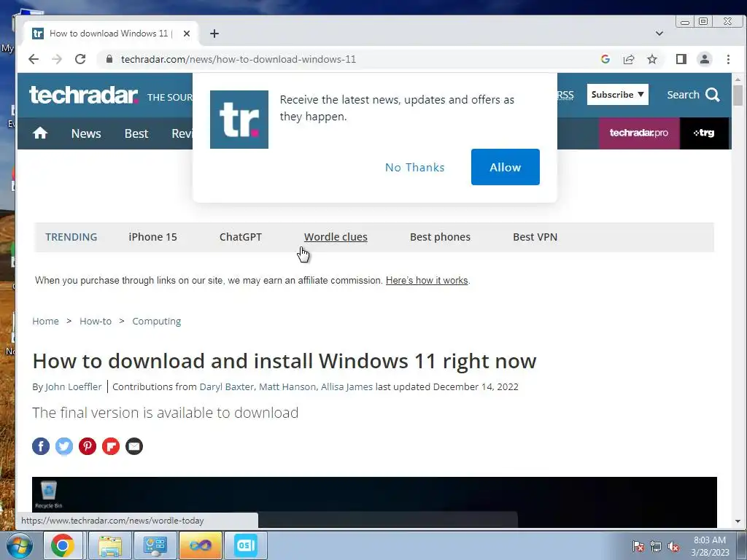Image resolution: width=747 pixels, height=560 pixels.
Task: Click the article hero image
Action: [x=374, y=502]
